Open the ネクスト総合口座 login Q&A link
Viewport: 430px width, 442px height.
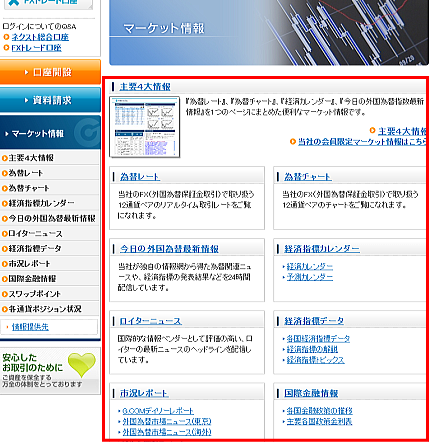point(40,37)
